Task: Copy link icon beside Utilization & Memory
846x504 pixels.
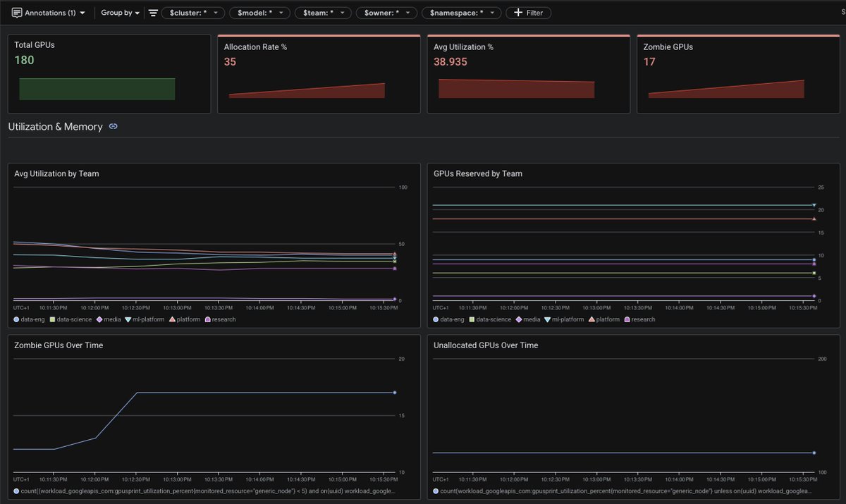Action: [x=113, y=127]
